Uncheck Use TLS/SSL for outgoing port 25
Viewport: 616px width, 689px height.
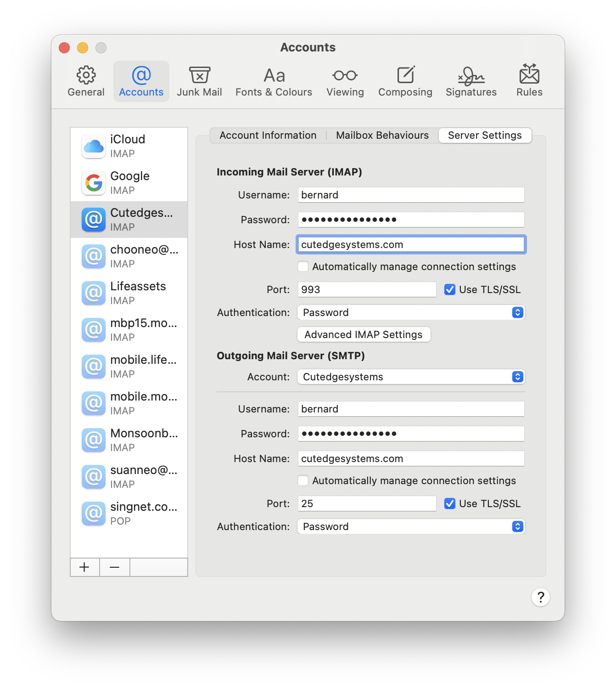point(450,503)
